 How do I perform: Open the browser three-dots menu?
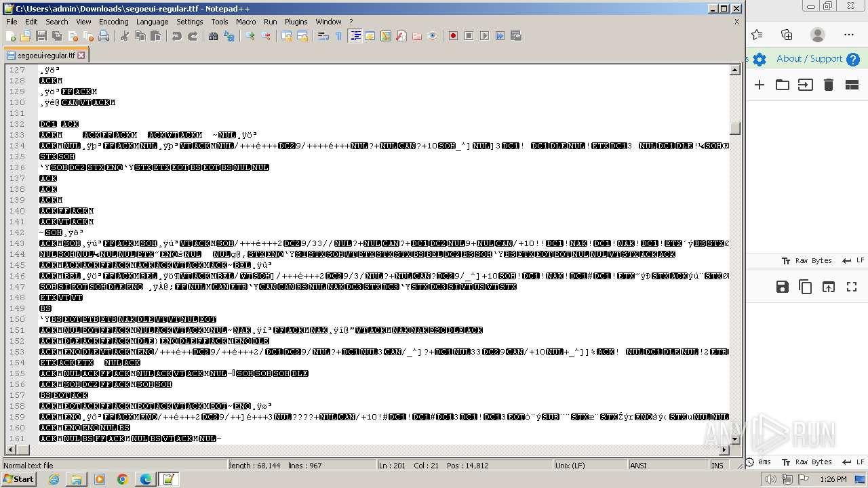(849, 35)
